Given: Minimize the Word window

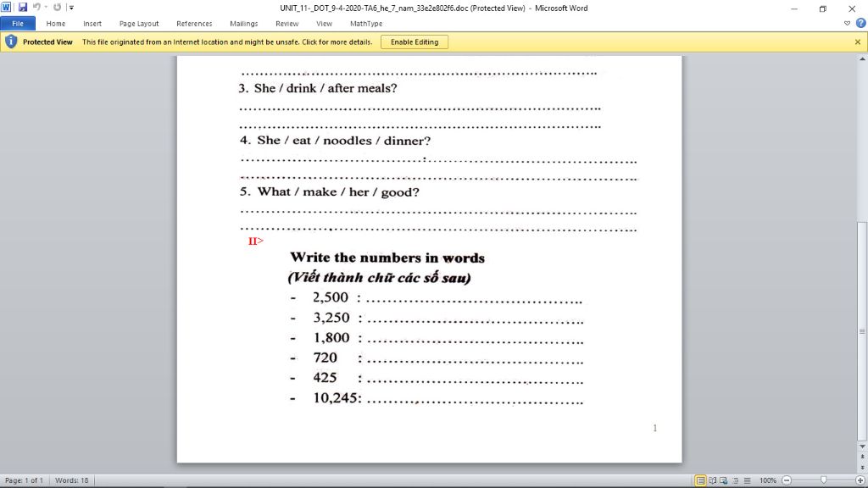Looking at the screenshot, I should 793,8.
